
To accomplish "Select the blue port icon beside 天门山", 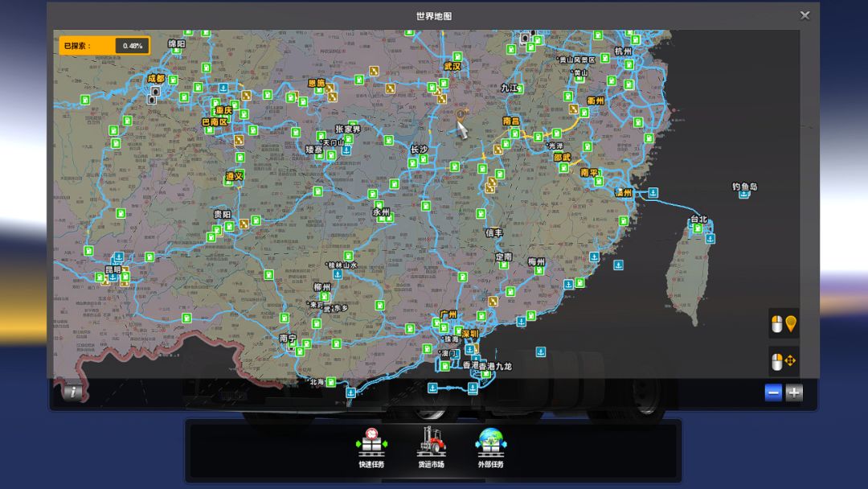I will point(346,150).
